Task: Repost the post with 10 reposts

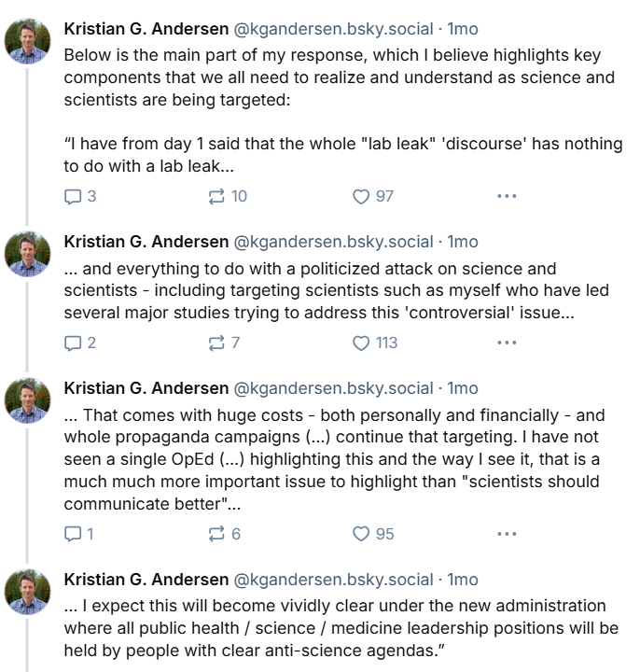Action: [228, 196]
